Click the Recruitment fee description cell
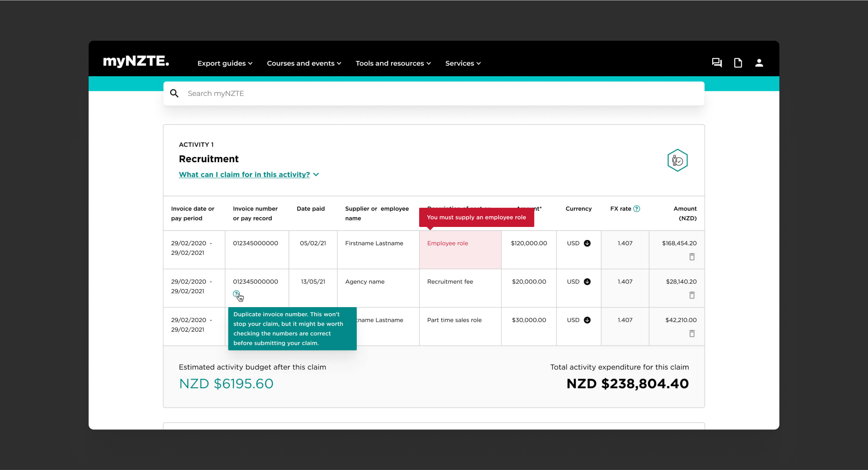The height and width of the screenshot is (470, 868). 460,288
